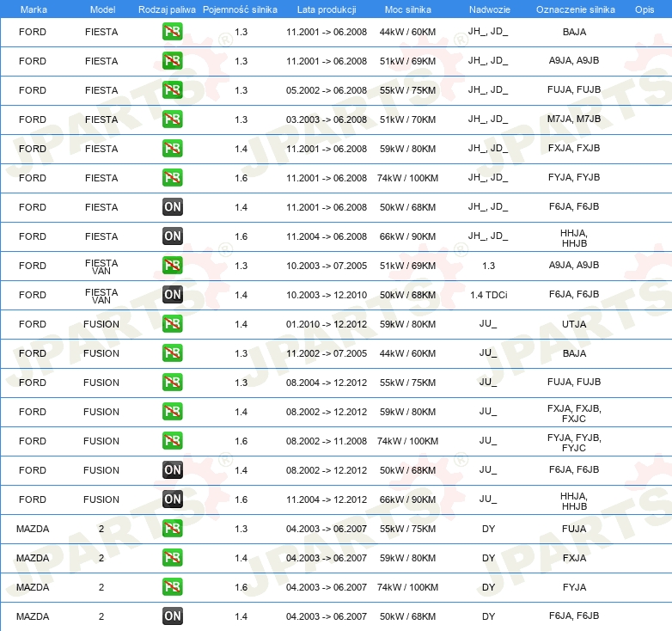Click diesel ON icon in Fiesta Van 1.4 TDCi row
The width and height of the screenshot is (672, 631).
172,295
